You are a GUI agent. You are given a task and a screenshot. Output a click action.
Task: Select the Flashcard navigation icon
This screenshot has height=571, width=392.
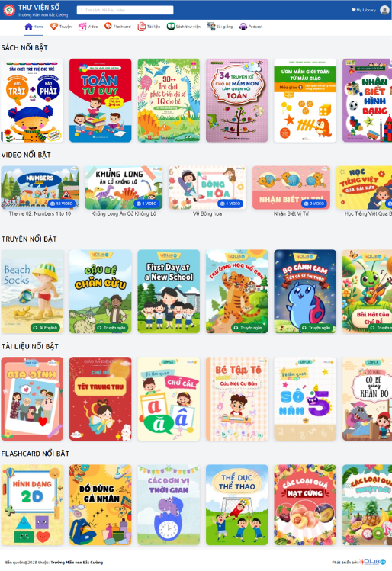click(108, 26)
